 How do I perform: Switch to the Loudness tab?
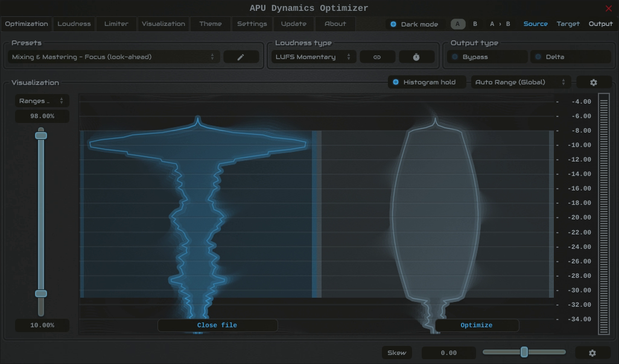coord(74,24)
